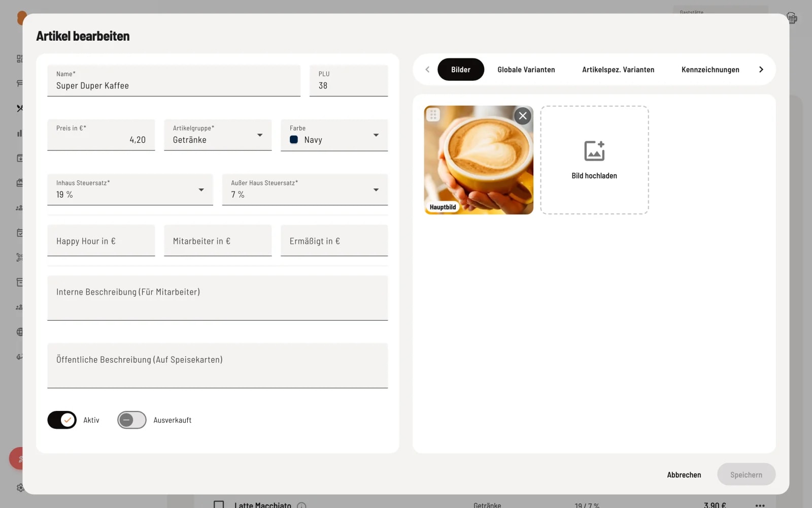The image size is (812, 508).
Task: Enable the Ausverkauft switch
Action: click(x=132, y=420)
